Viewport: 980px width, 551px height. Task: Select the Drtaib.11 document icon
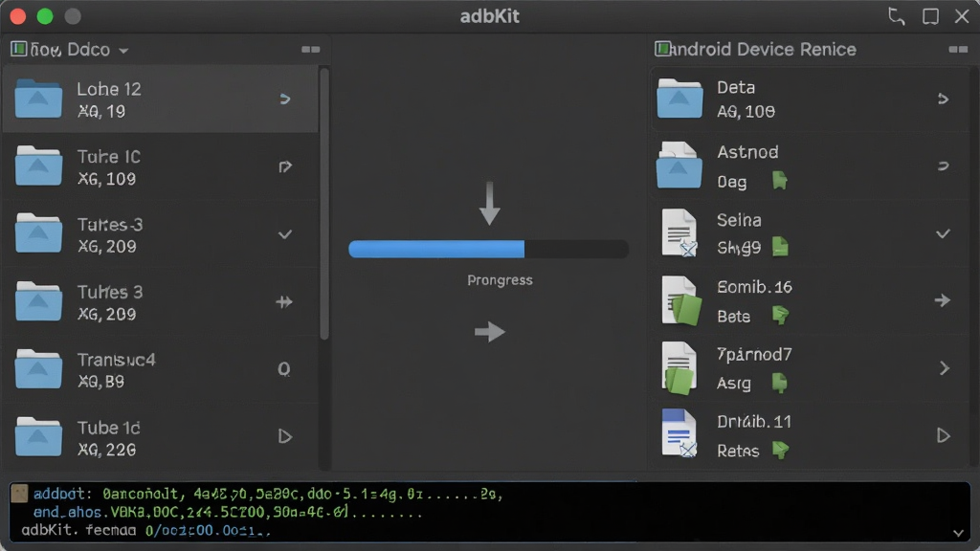(679, 433)
